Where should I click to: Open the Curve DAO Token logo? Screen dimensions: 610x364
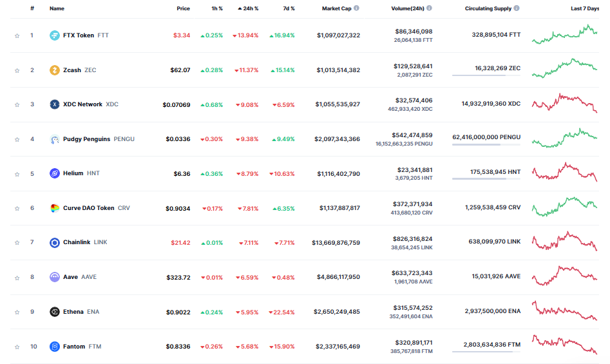pyautogui.click(x=55, y=208)
